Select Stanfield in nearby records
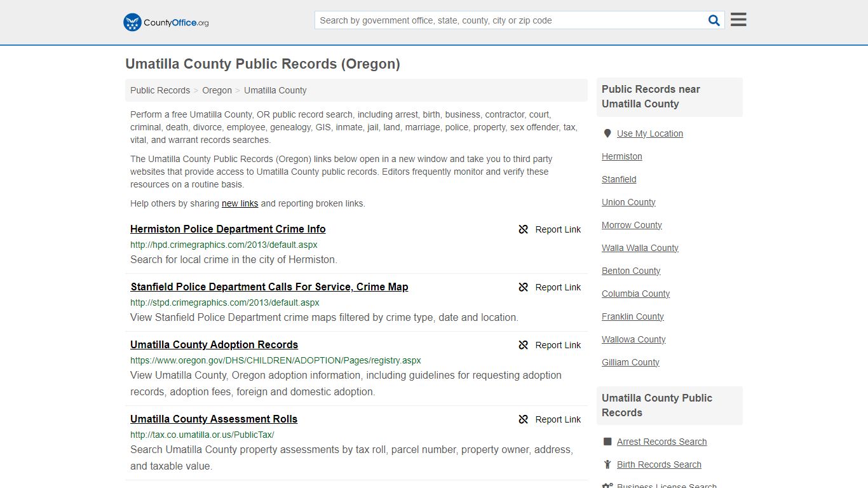 tap(619, 179)
